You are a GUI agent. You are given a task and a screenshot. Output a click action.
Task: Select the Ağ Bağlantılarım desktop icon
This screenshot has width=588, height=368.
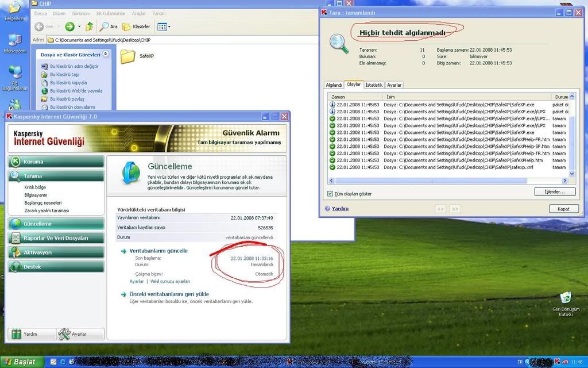(x=15, y=78)
